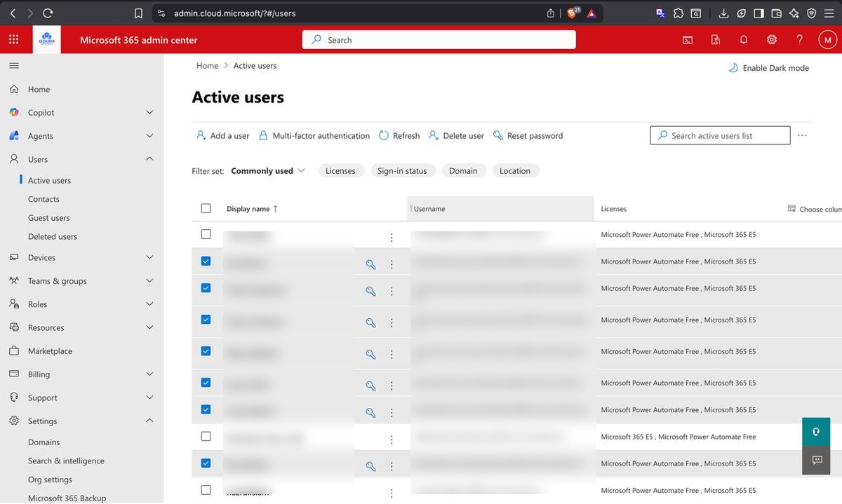Click the Home breadcrumb link
842x504 pixels.
click(x=207, y=66)
